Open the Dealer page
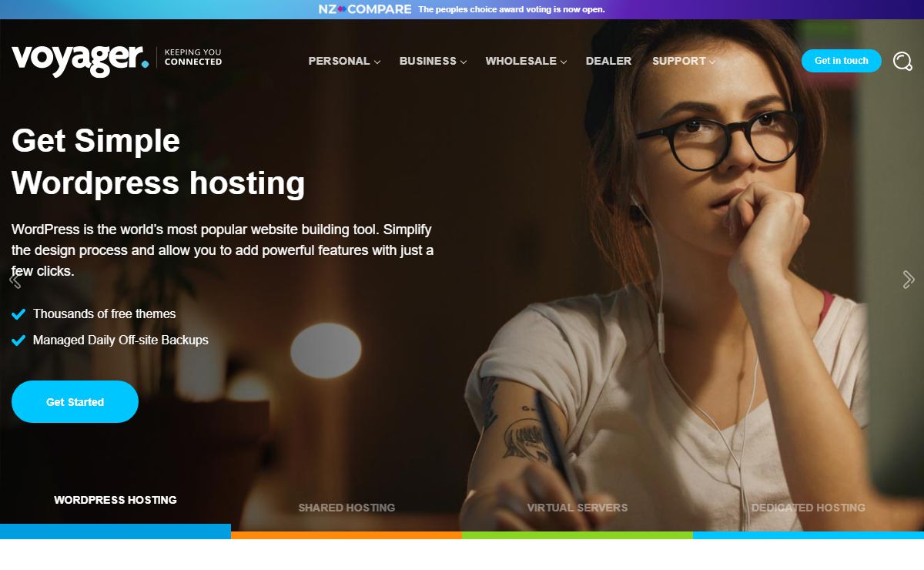This screenshot has width=924, height=570. coord(608,61)
